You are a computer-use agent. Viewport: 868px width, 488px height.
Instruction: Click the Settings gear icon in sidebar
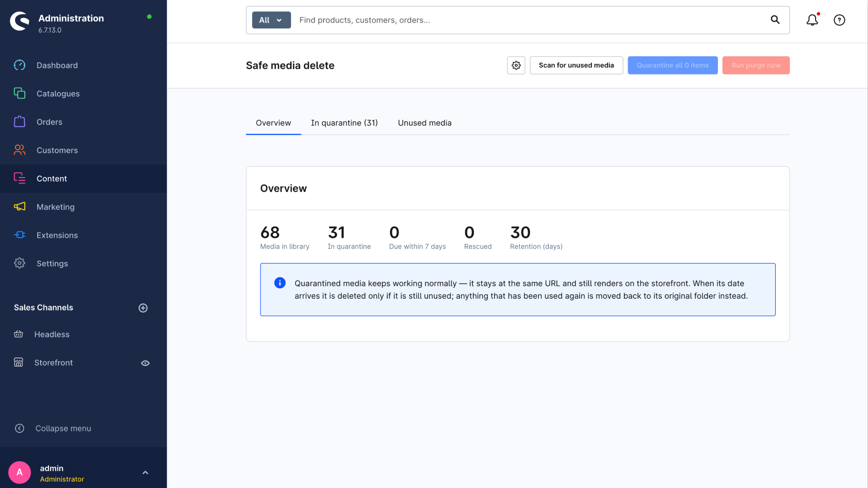click(19, 263)
